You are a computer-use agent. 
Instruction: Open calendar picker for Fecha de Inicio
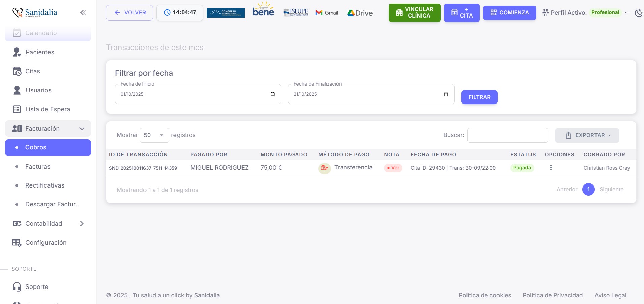coord(272,94)
